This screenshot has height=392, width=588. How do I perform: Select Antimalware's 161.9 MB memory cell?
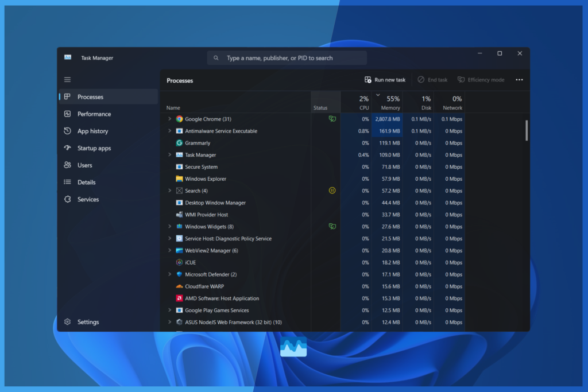[x=388, y=131]
